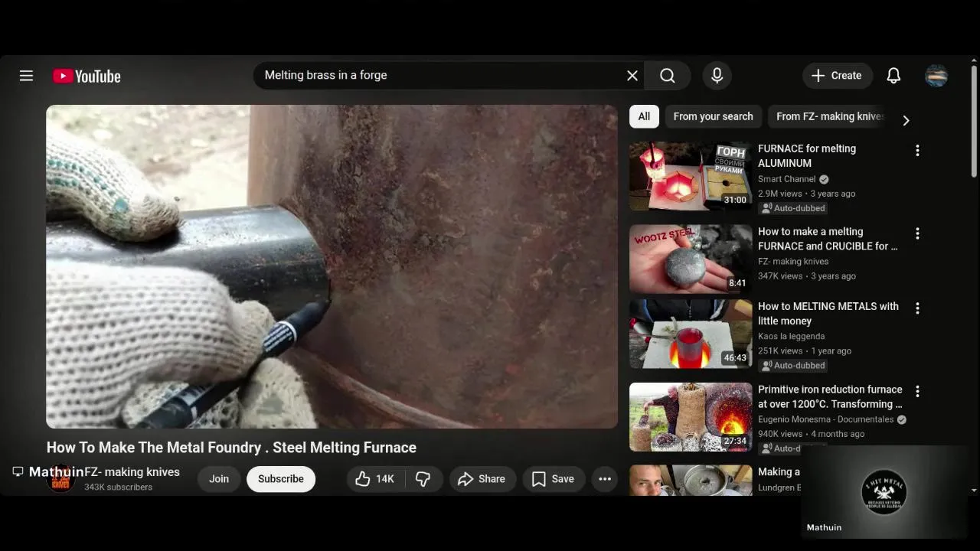The width and height of the screenshot is (980, 551).
Task: Visit Eugenio Monesma - Documentales channel
Action: tap(825, 419)
